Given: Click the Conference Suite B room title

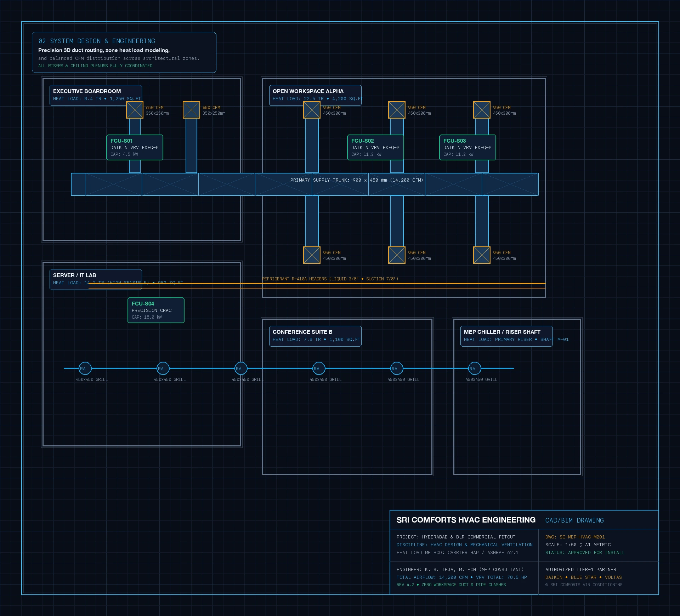Looking at the screenshot, I should [302, 332].
